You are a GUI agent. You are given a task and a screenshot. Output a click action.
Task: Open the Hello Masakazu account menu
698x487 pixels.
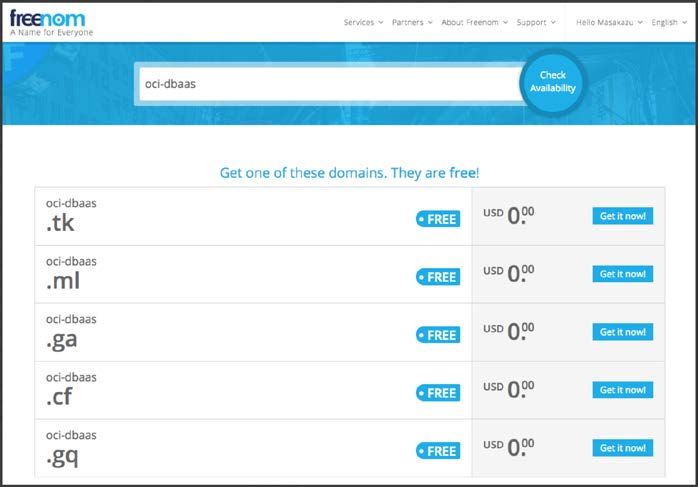pyautogui.click(x=609, y=22)
